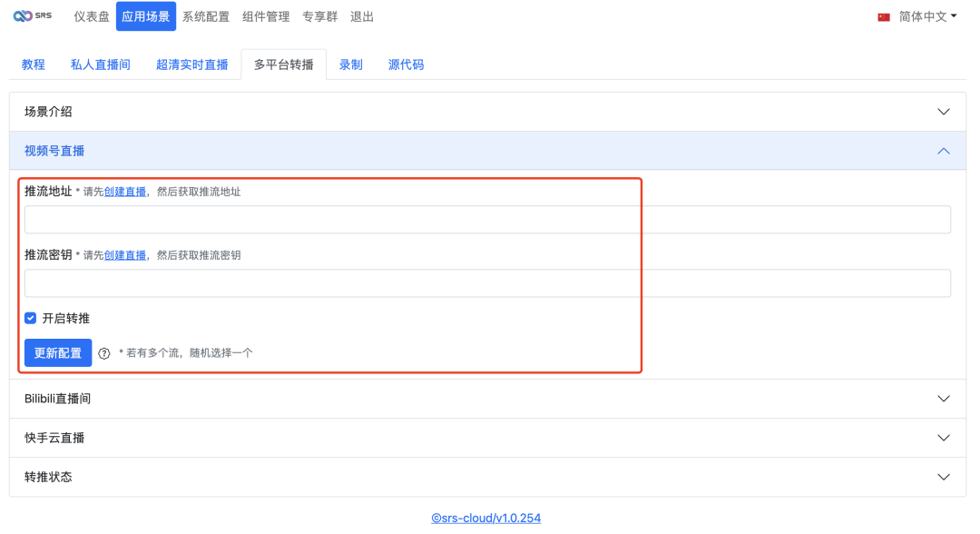This screenshot has height=534, width=980.
Task: Click the 快手云直播 section title
Action: [x=54, y=439]
